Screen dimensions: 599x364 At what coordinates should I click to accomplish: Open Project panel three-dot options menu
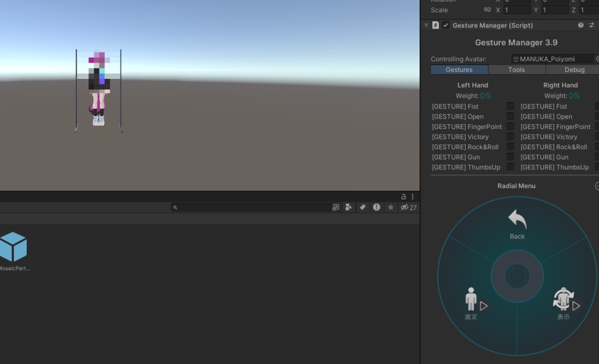[412, 196]
